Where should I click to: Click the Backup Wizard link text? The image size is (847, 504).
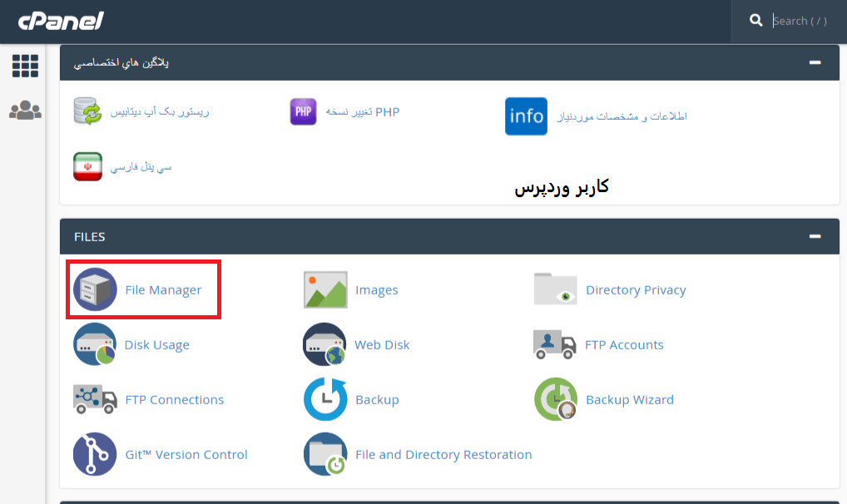coord(630,400)
